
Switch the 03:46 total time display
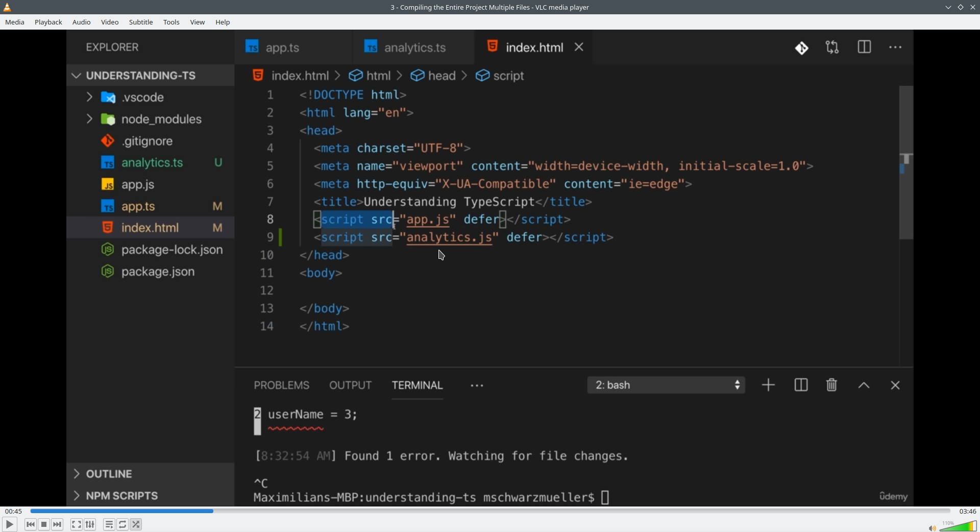(967, 511)
